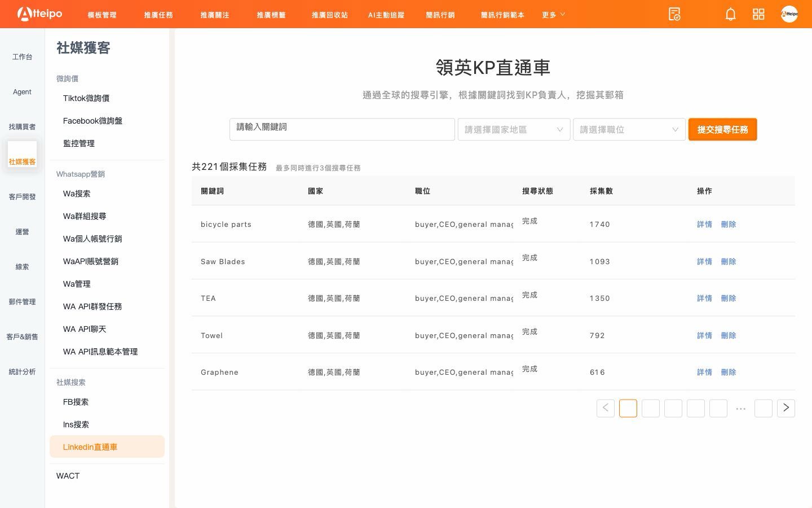Image resolution: width=812 pixels, height=508 pixels.
Task: Open 詳情 for the TEA row
Action: pyautogui.click(x=704, y=298)
